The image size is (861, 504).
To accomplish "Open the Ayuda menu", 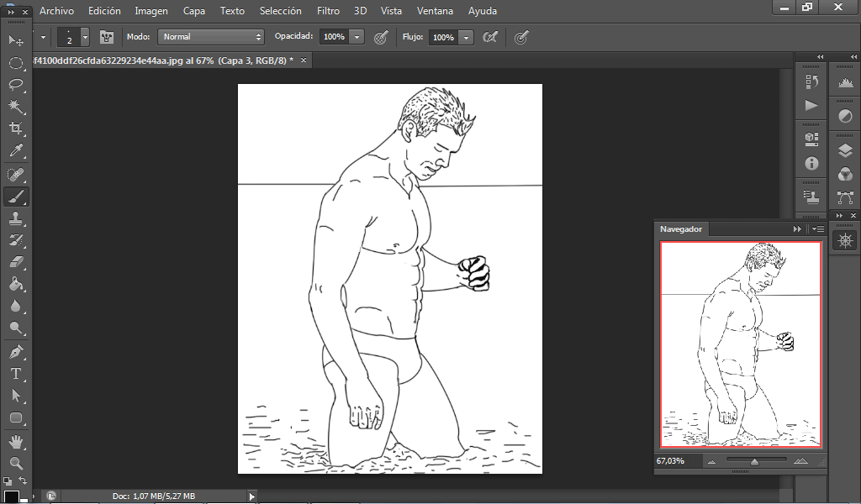I will coord(482,10).
